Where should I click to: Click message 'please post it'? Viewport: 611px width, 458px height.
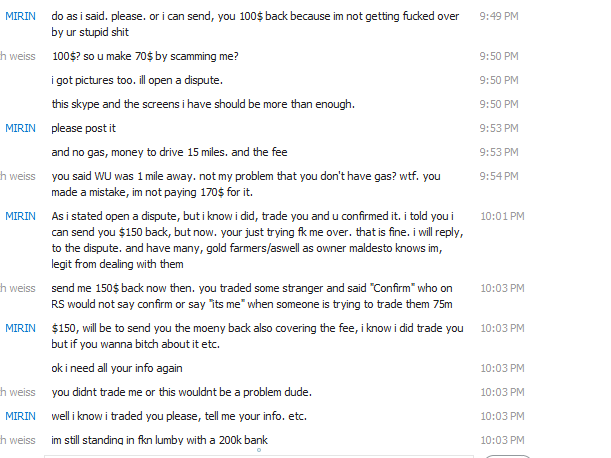point(84,128)
